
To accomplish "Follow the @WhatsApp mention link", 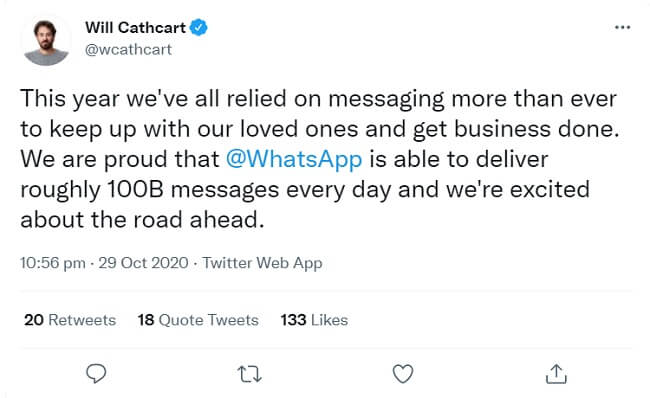I will tap(294, 160).
